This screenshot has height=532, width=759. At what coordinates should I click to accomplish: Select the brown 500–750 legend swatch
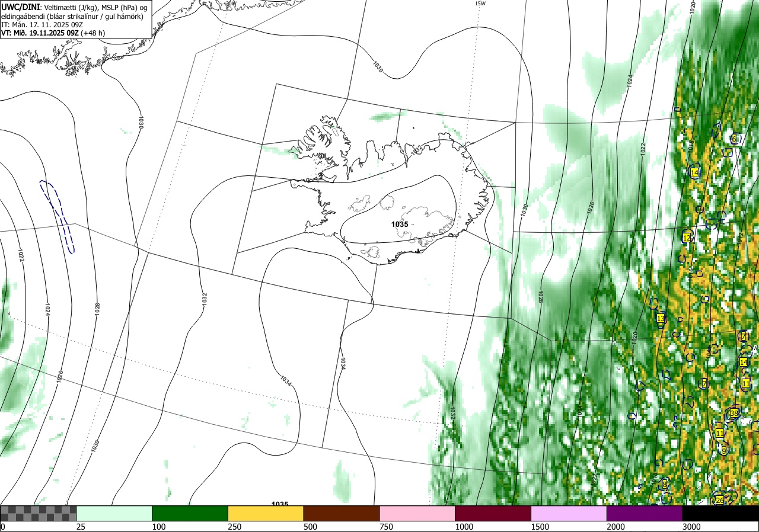[342, 513]
